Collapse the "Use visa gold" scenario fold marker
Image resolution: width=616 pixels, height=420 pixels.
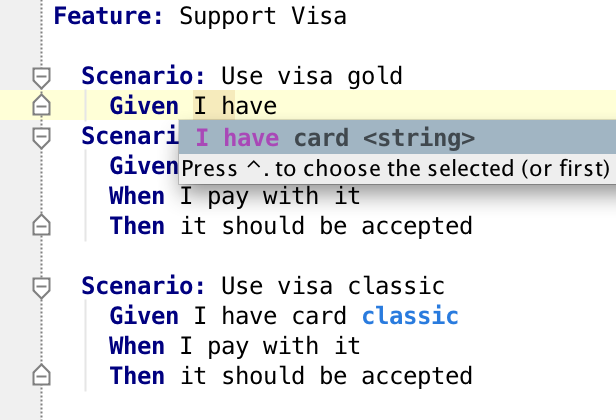[41, 77]
